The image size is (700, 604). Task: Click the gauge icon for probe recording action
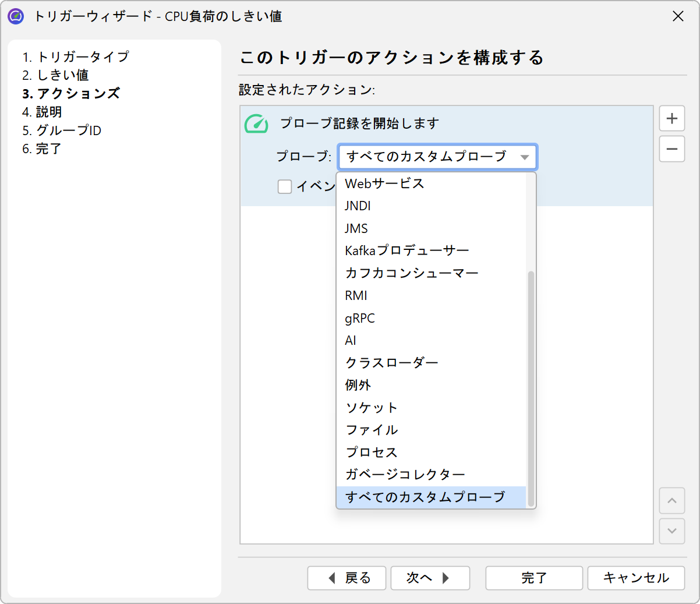click(256, 123)
